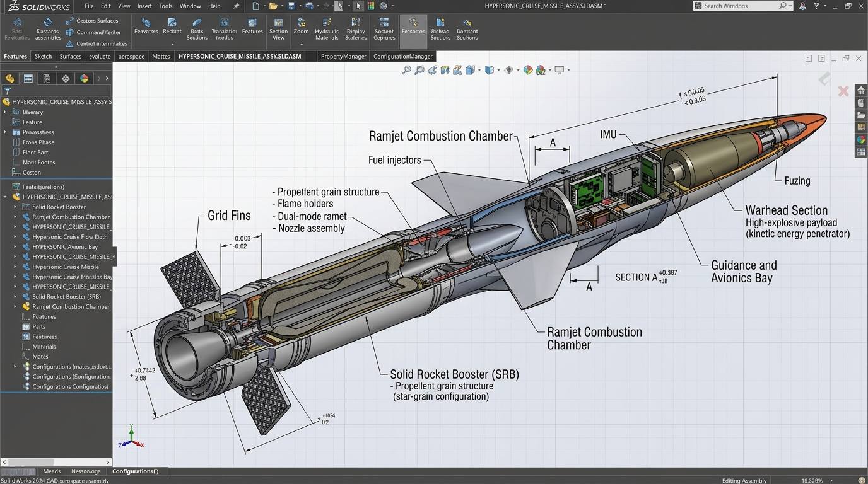
Task: Toggle the select cursor tool in title bar
Action: [x=358, y=6]
